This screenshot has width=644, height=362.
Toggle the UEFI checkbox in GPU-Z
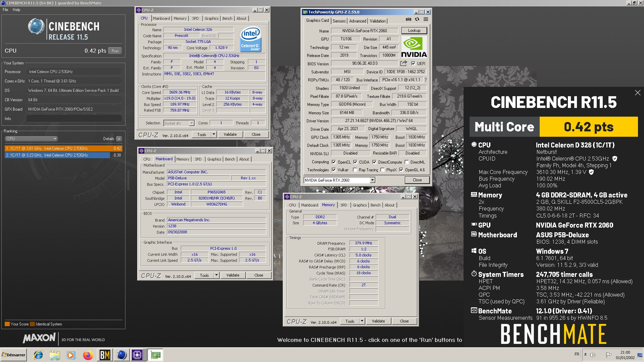(x=413, y=63)
